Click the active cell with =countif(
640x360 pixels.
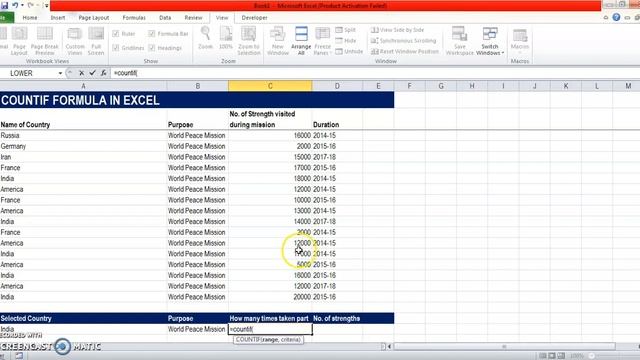[x=270, y=329]
